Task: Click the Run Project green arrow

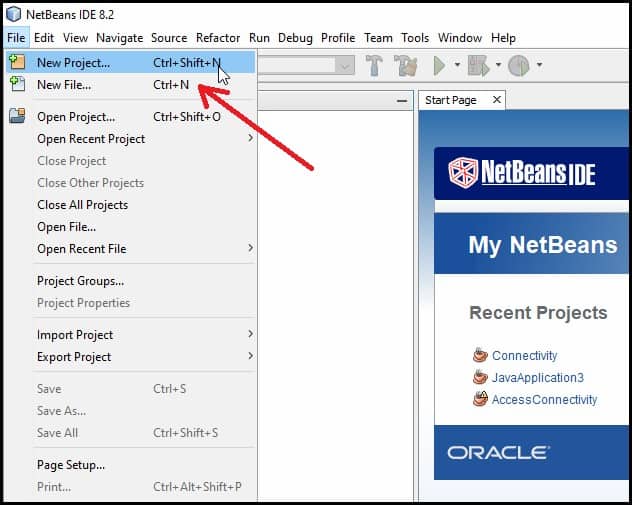Action: tap(439, 65)
